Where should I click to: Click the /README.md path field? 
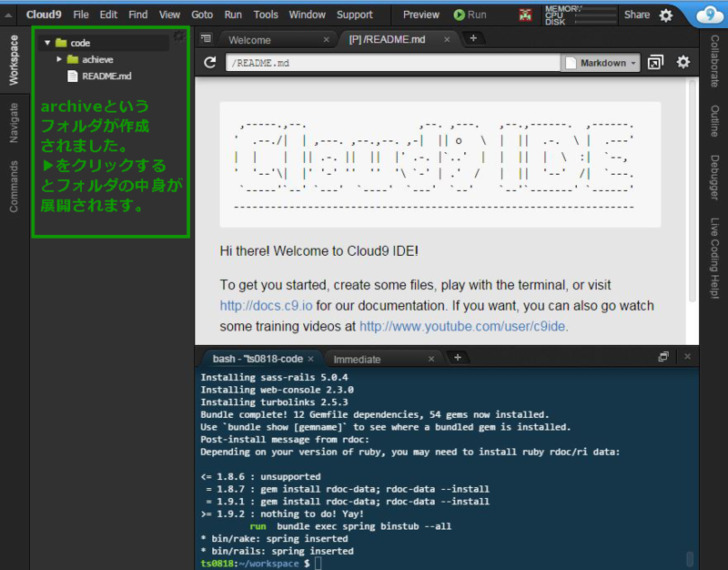point(393,63)
